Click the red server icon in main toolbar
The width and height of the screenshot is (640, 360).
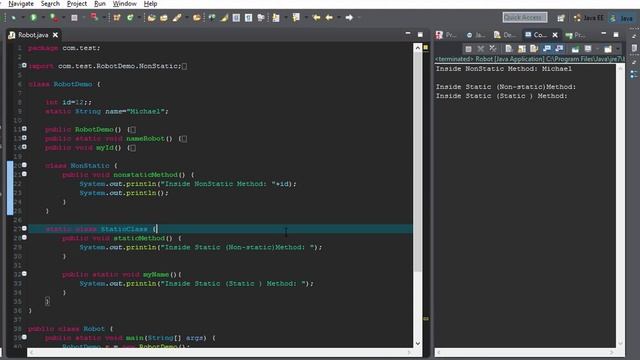pyautogui.click(x=94, y=18)
